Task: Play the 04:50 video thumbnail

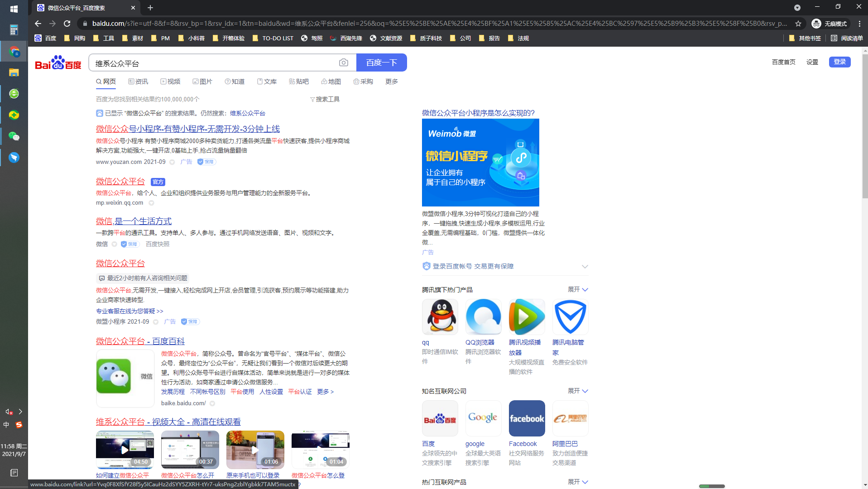Action: [125, 450]
